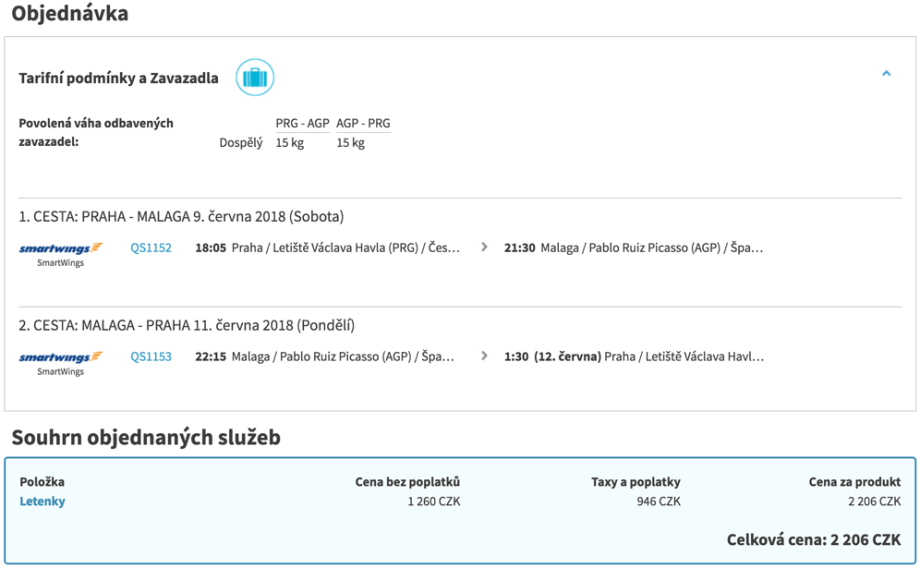
Task: Open flight number QS1153 link
Action: point(151,356)
